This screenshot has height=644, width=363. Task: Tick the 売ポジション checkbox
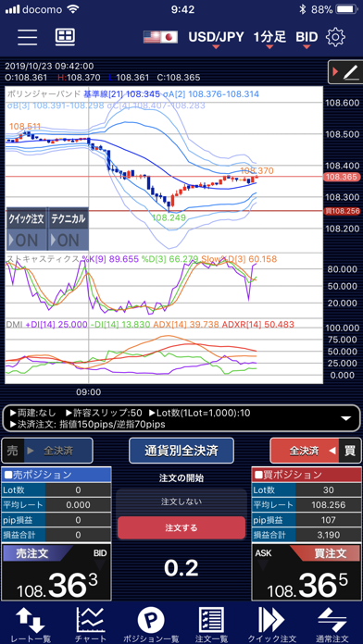click(x=7, y=475)
